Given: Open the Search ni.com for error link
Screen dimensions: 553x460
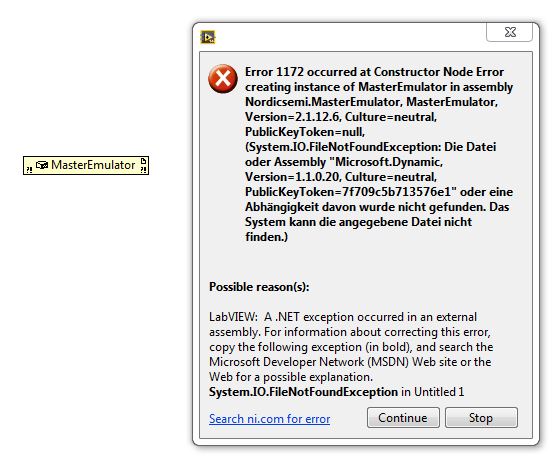Looking at the screenshot, I should coord(269,419).
